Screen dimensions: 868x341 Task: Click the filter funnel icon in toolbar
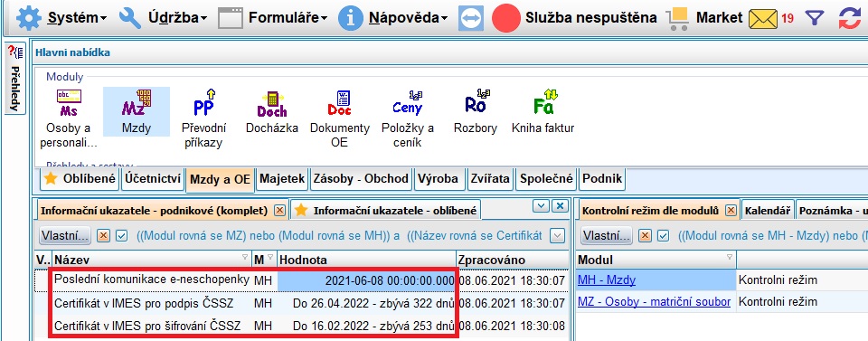tap(815, 18)
